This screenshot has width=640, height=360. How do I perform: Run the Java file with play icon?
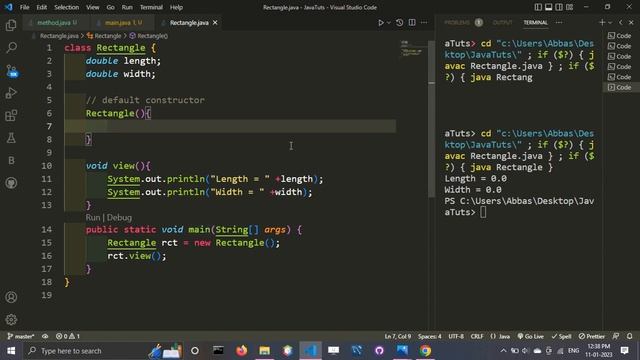380,23
